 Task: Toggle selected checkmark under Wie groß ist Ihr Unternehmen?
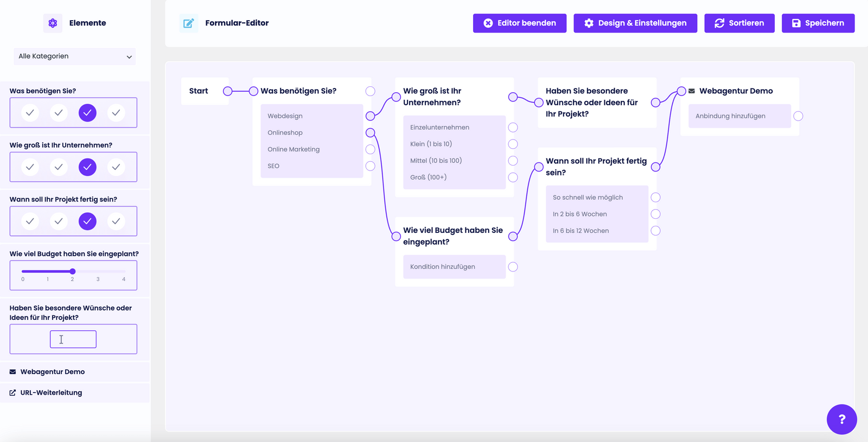(87, 167)
